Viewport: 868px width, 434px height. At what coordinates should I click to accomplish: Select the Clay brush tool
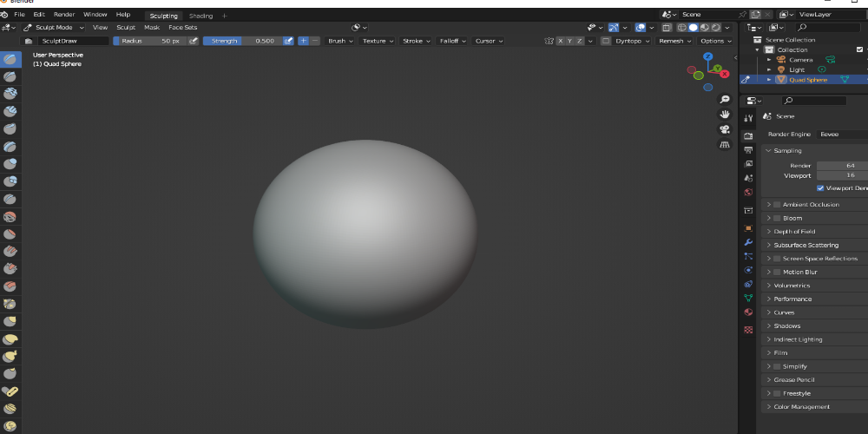tap(10, 94)
